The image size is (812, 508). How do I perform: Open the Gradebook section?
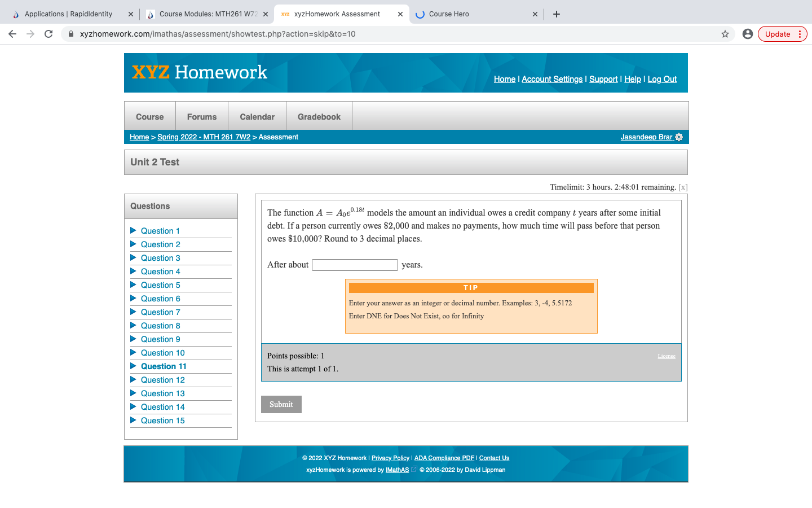[x=319, y=116]
